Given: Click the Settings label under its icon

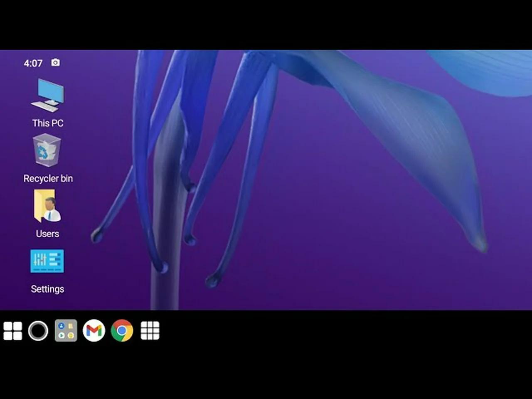Looking at the screenshot, I should click(x=47, y=289).
